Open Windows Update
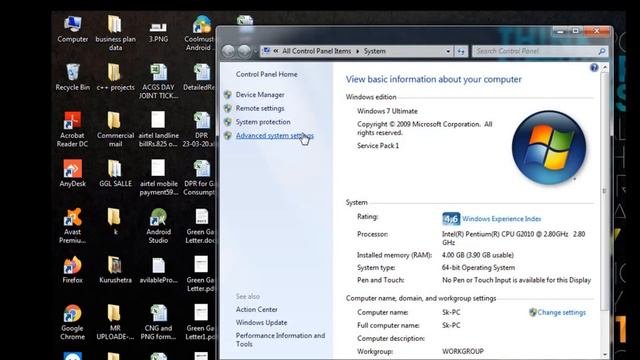640x360 pixels. click(x=261, y=322)
